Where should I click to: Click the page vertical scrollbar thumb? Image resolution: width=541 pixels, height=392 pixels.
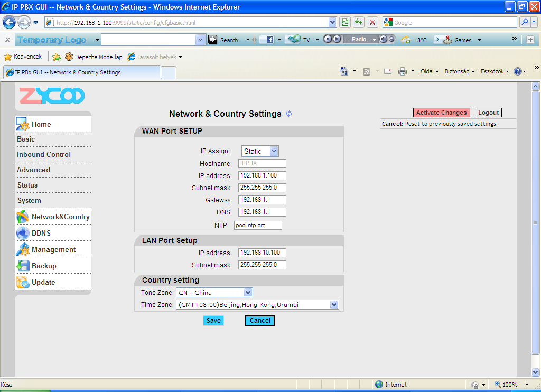(x=536, y=222)
